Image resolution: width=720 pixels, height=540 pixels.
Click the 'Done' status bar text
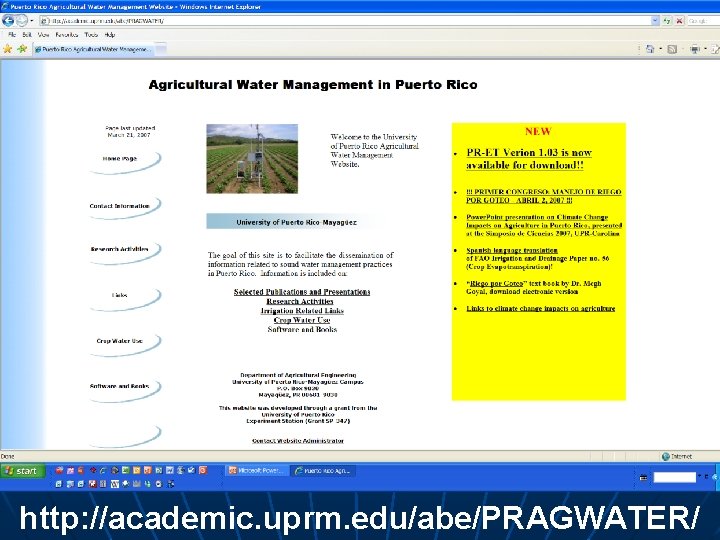click(7, 456)
